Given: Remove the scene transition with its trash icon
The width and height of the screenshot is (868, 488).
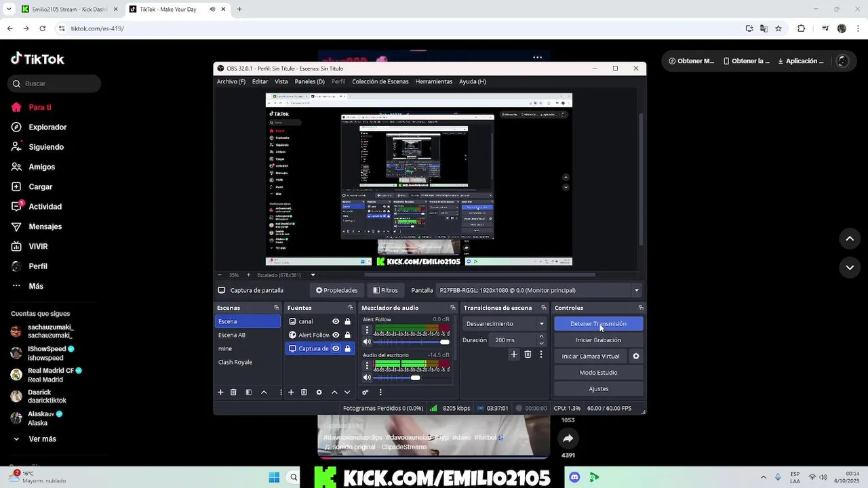Looking at the screenshot, I should (x=528, y=354).
